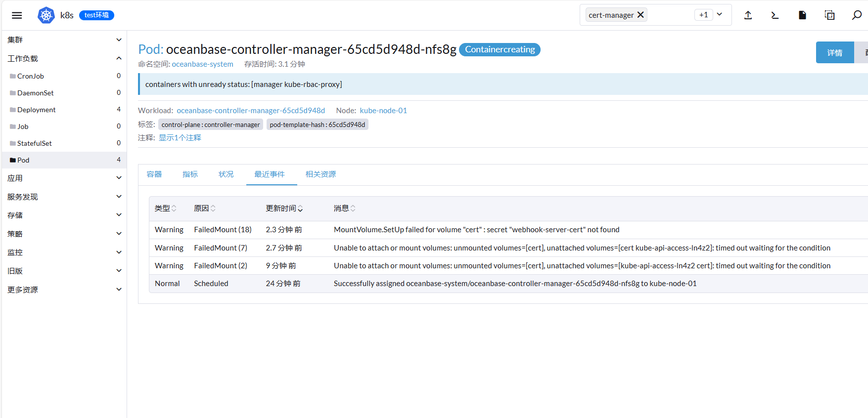
Task: Click the 详情 button
Action: pyautogui.click(x=835, y=52)
